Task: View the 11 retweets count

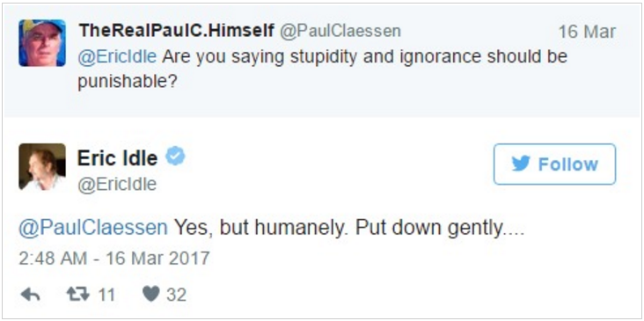Action: (x=106, y=295)
